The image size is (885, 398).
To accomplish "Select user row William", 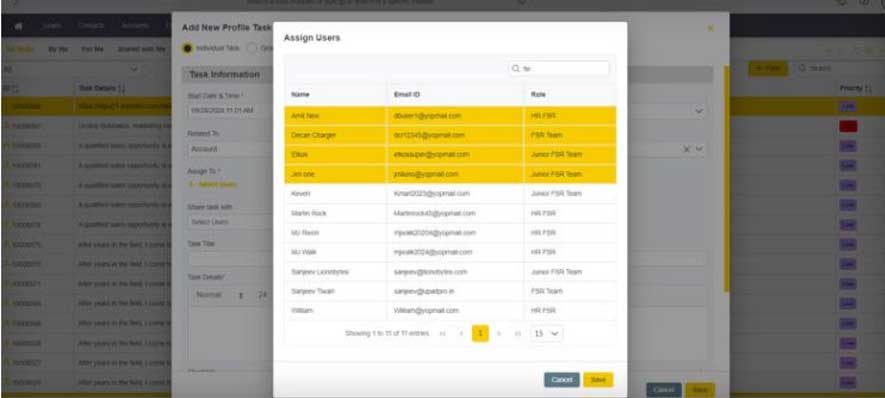I will click(x=450, y=310).
